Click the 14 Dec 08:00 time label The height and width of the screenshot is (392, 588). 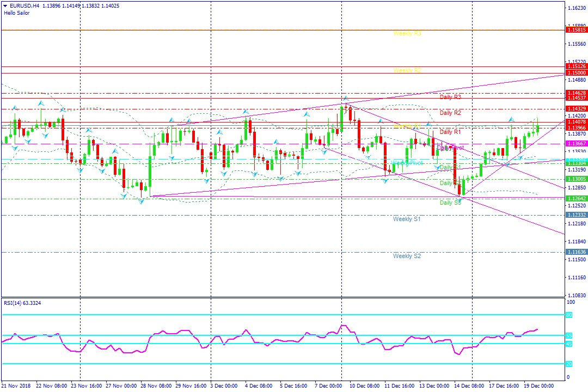(x=469, y=386)
